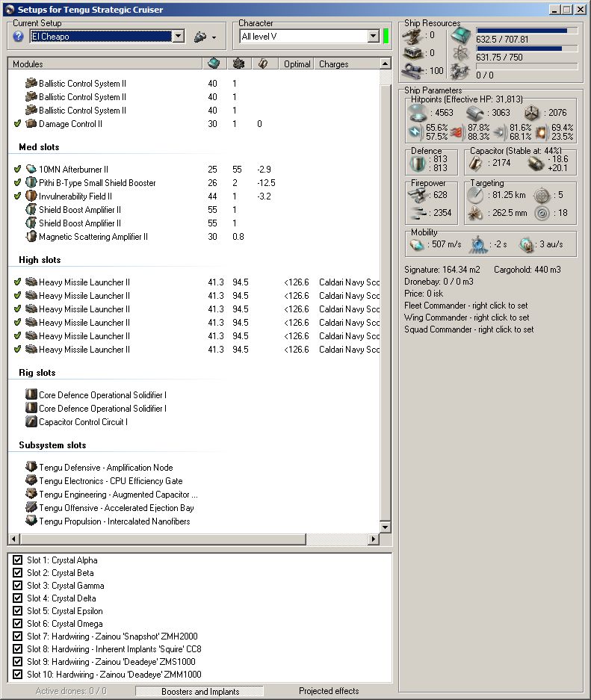Image resolution: width=591 pixels, height=700 pixels.
Task: Click the calibration icon showing 100
Action: point(412,70)
